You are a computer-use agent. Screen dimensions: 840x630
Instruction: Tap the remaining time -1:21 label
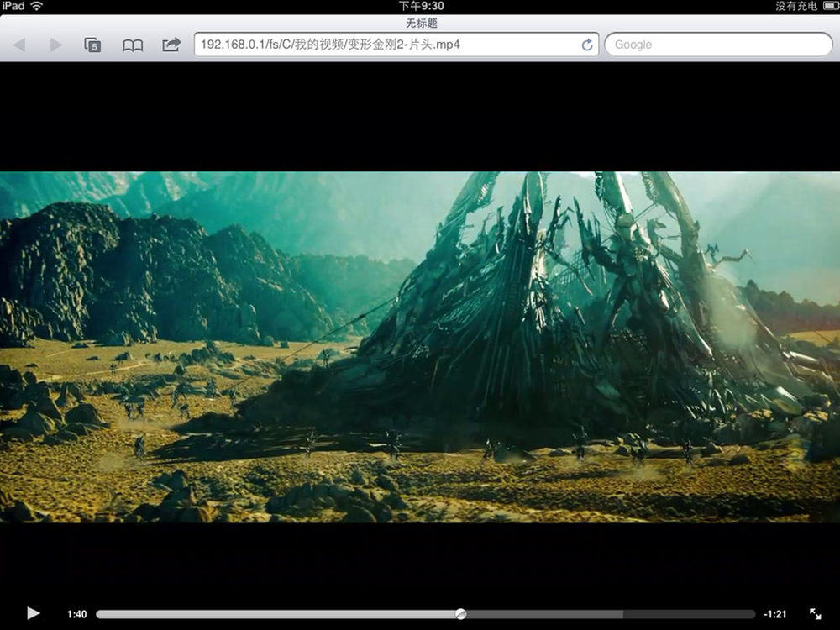pos(775,614)
